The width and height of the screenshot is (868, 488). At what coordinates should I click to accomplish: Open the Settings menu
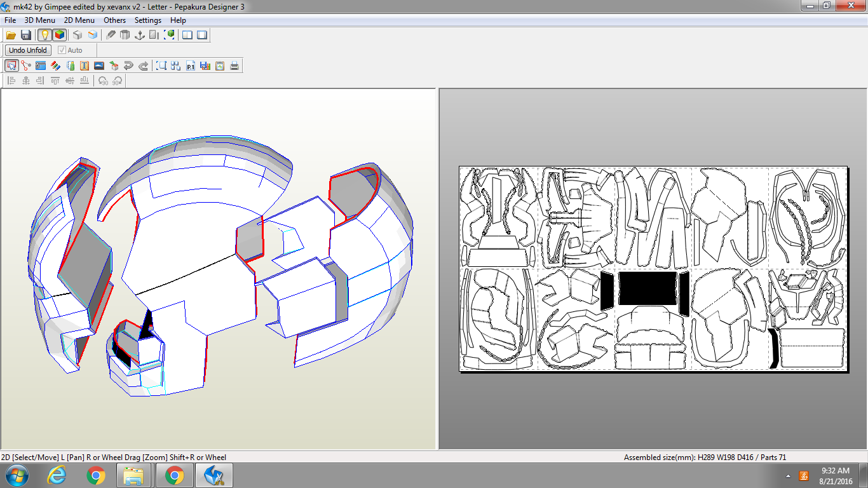pos(148,20)
